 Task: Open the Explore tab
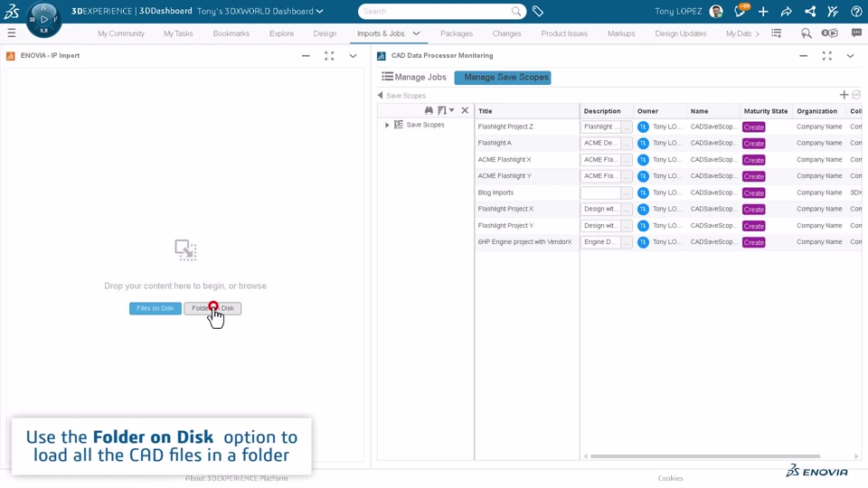[282, 33]
